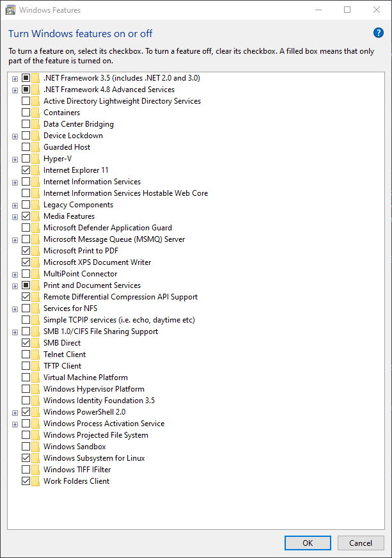Close the Windows Features dialog

click(377, 10)
